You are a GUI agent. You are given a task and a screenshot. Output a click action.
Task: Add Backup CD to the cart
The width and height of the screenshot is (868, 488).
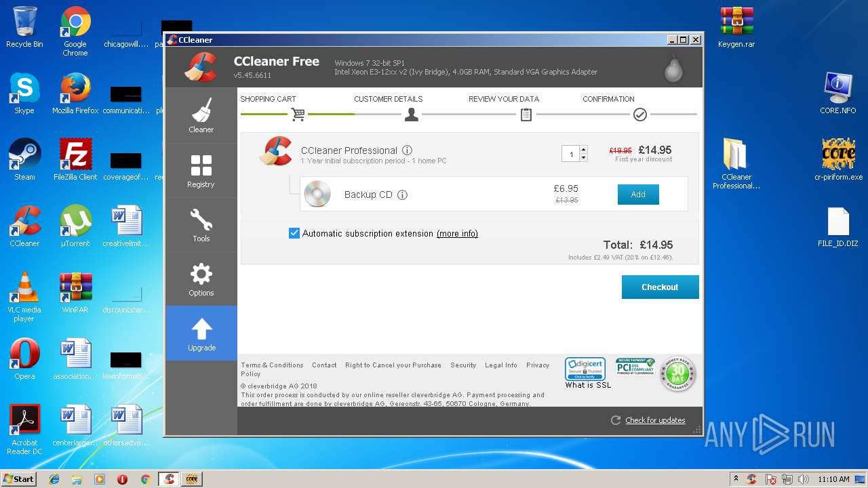pos(638,195)
